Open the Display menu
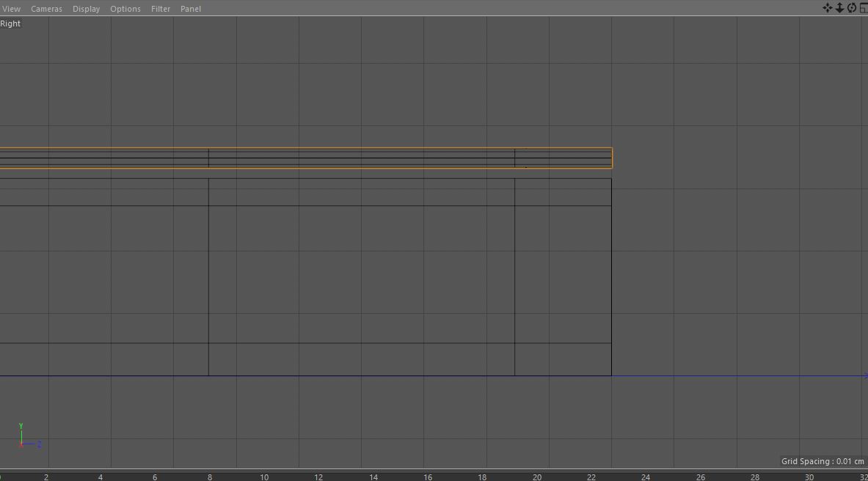The width and height of the screenshot is (868, 481). pyautogui.click(x=87, y=9)
